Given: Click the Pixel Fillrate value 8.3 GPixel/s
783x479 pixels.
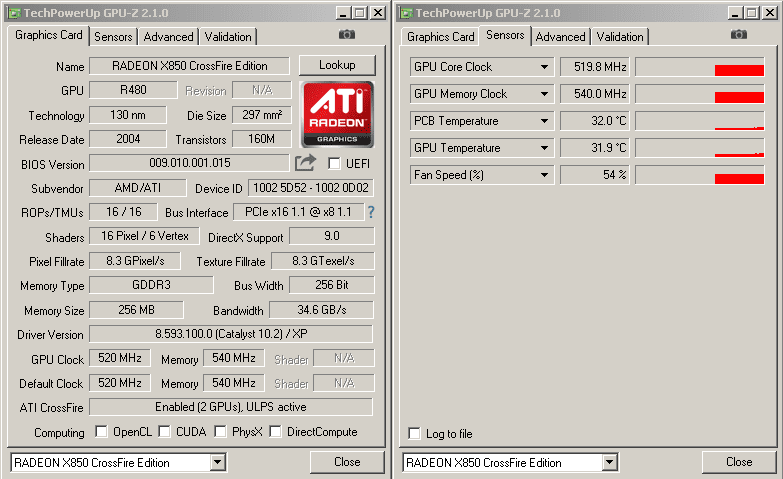Looking at the screenshot, I should pyautogui.click(x=135, y=261).
